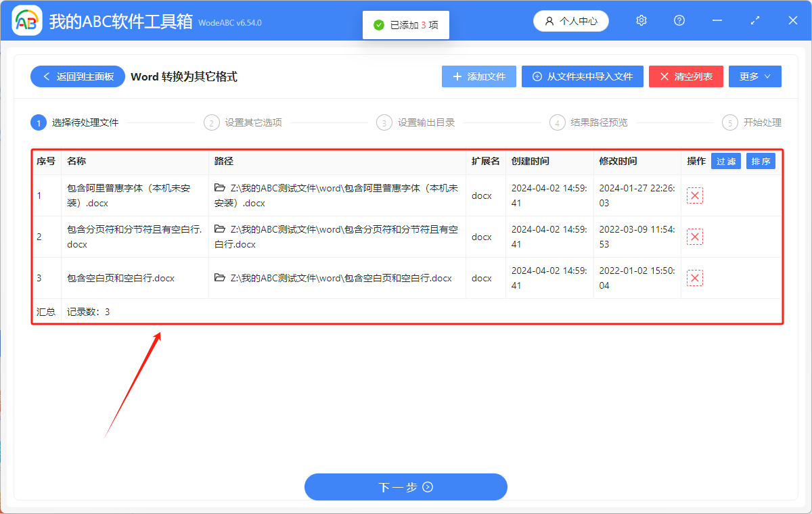Click 返回到主面板 to go back
Image resolution: width=812 pixels, height=514 pixels.
[77, 76]
